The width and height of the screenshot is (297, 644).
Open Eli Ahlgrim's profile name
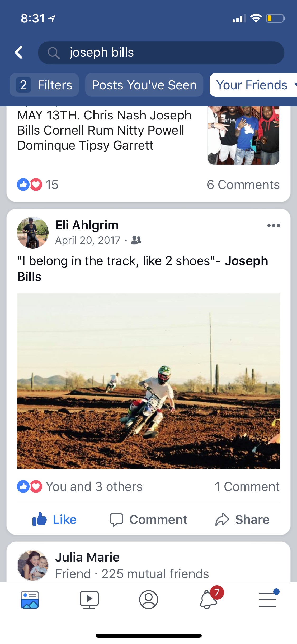pos(87,225)
